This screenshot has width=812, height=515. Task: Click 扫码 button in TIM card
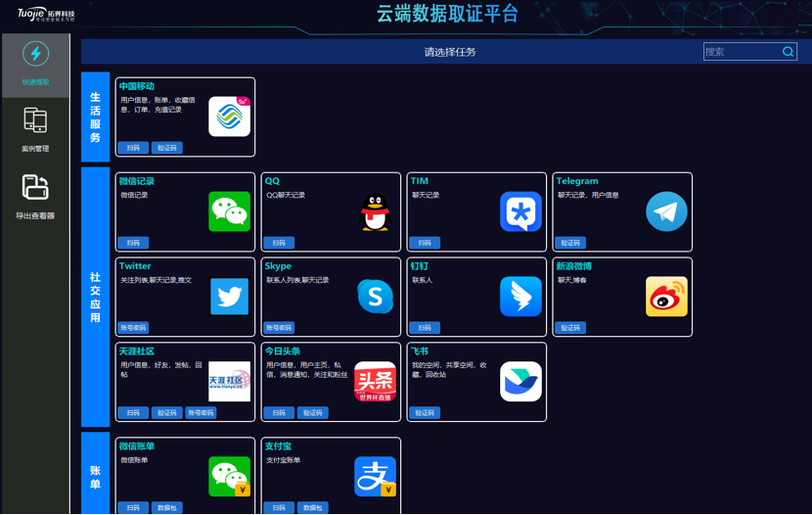pyautogui.click(x=425, y=243)
